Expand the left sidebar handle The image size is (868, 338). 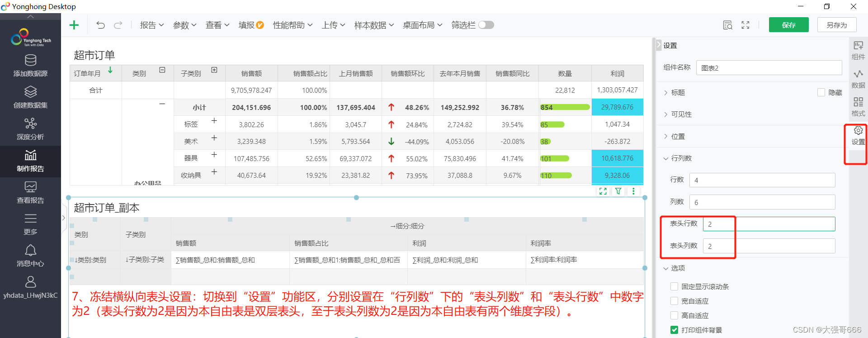pos(63,218)
